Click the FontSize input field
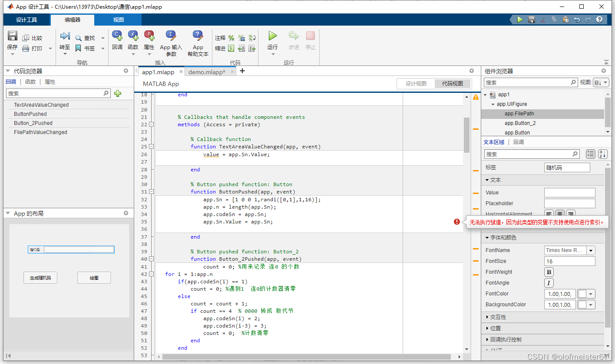Screen dimensions: 615x364 [569, 261]
